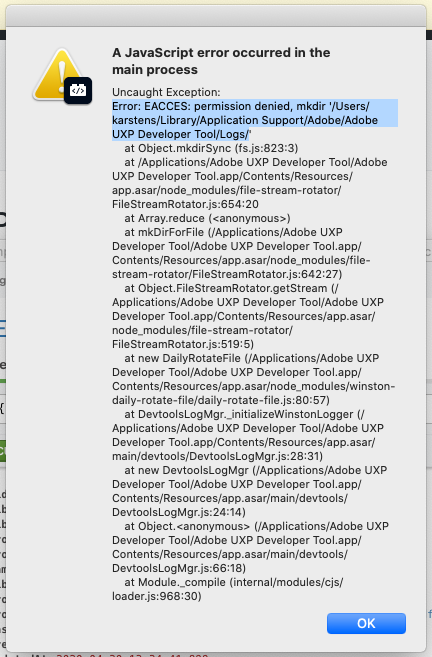The width and height of the screenshot is (432, 657).
Task: Click the 'at Module._compile' stack trace line
Action: pyautogui.click(x=234, y=582)
